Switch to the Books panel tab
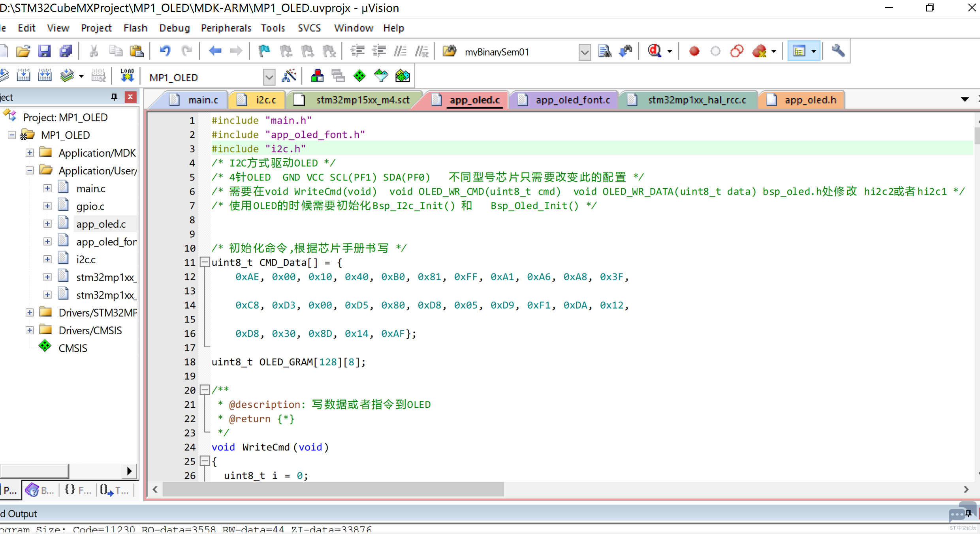The height and width of the screenshot is (534, 980). coord(40,490)
